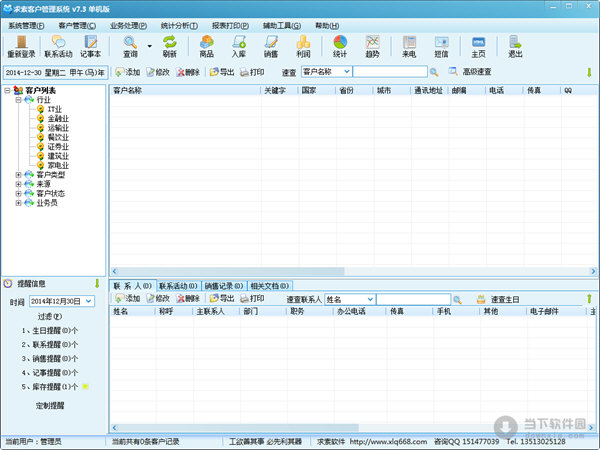Screen dimensions: 600x450
Task: Expand the 客户类型 tree node
Action: 18,175
